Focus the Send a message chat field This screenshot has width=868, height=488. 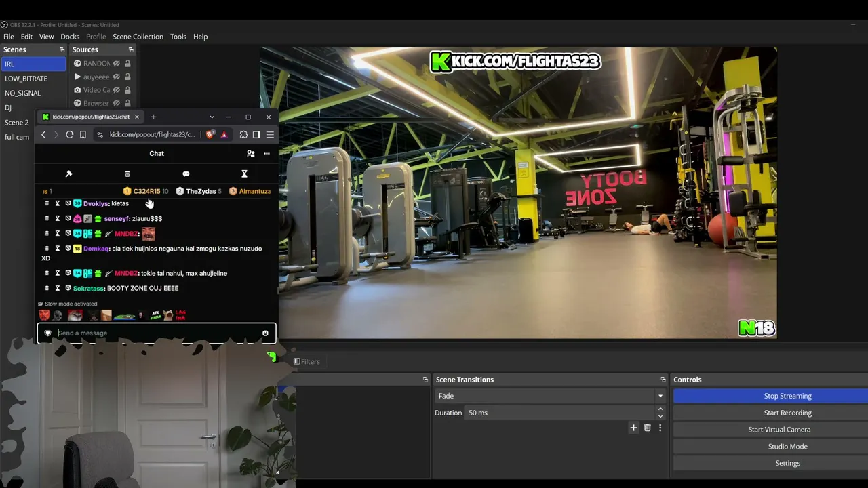coord(156,333)
